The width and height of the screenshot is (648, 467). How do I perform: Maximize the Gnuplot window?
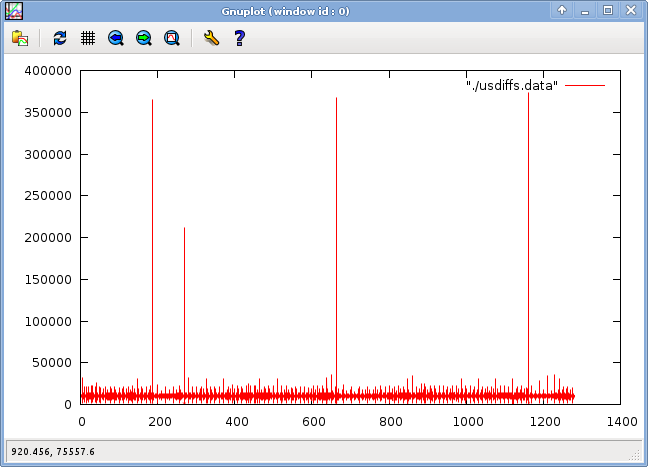pos(607,10)
